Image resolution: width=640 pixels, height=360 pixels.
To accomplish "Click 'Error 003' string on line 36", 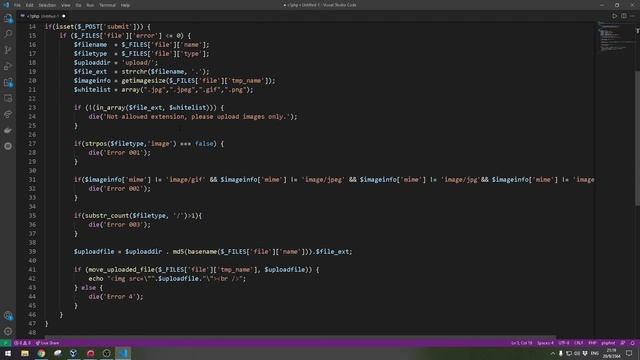I will tap(123, 224).
